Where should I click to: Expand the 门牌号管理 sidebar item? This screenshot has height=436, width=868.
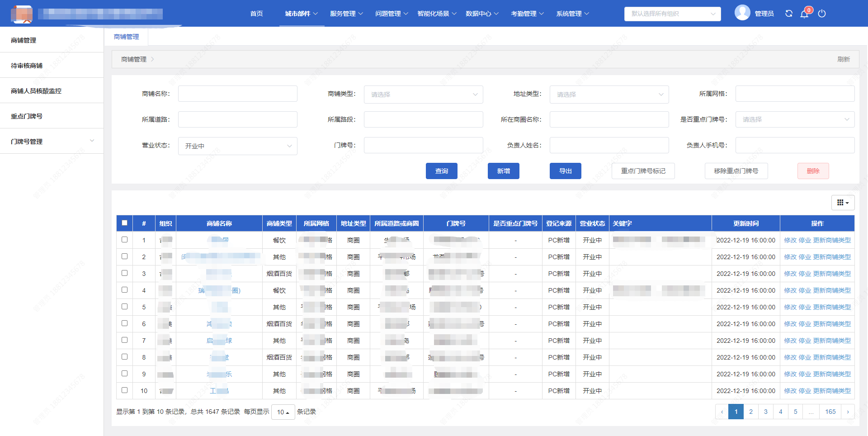pyautogui.click(x=52, y=142)
